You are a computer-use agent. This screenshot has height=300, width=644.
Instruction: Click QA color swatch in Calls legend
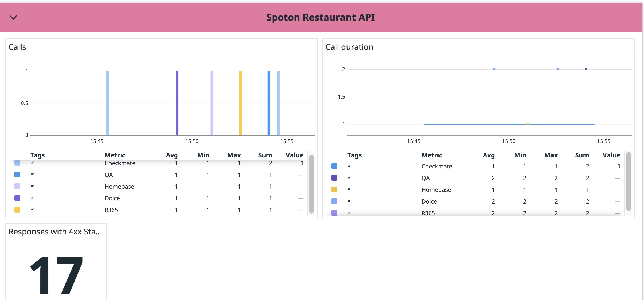pyautogui.click(x=17, y=175)
